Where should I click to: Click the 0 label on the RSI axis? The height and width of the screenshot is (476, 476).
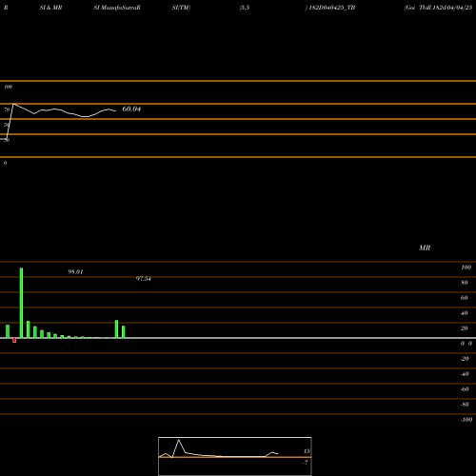(x=5, y=163)
